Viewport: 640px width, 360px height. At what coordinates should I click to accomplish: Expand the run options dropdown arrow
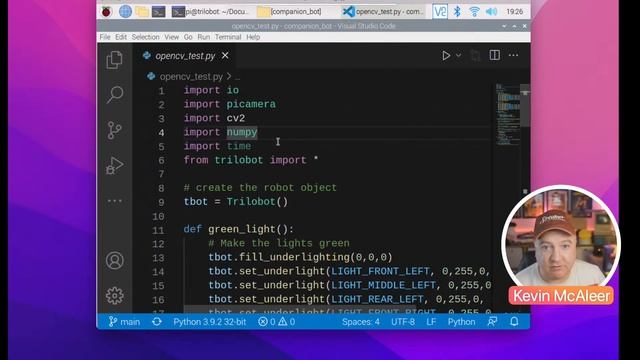click(459, 56)
